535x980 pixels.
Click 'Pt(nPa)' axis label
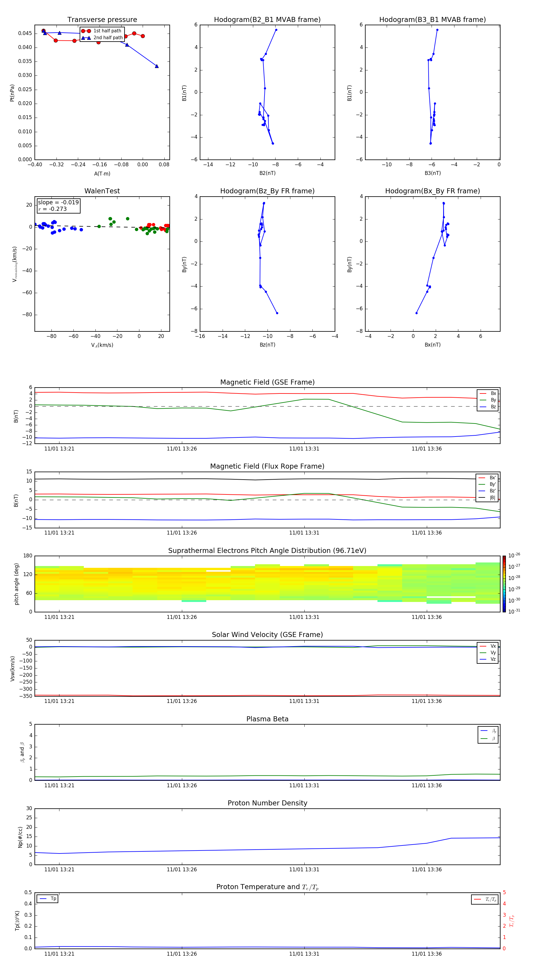pyautogui.click(x=12, y=93)
